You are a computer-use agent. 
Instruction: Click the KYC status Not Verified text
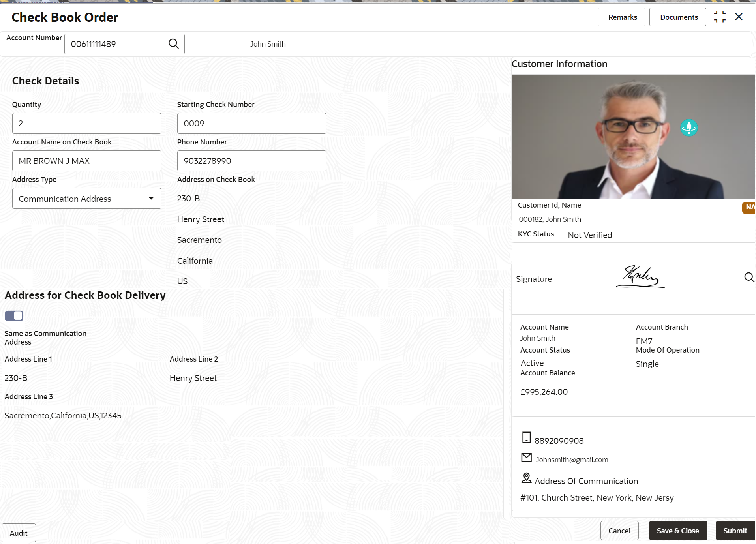(x=590, y=235)
